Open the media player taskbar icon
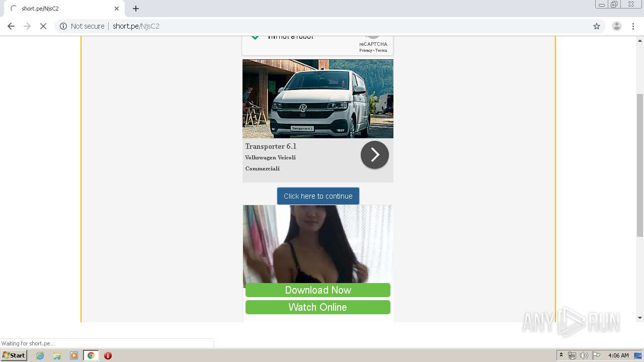 click(x=74, y=355)
